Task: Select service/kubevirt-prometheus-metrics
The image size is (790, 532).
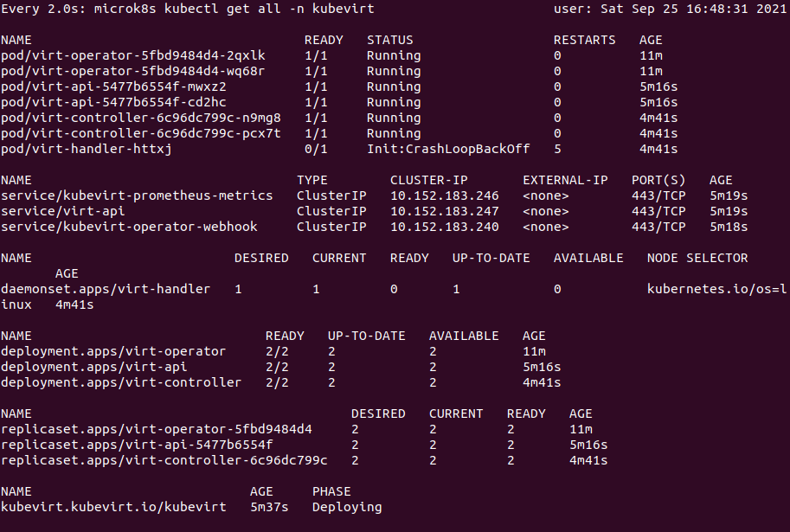Action: pos(137,196)
